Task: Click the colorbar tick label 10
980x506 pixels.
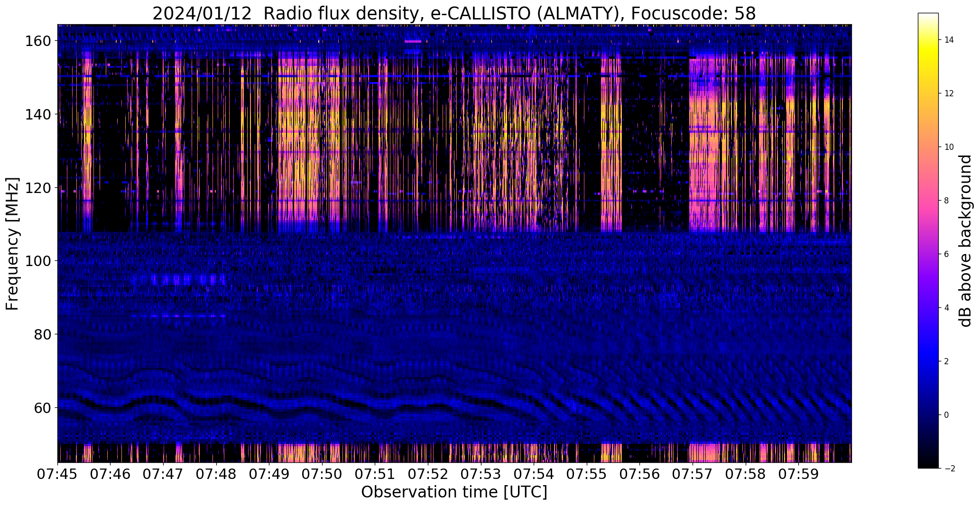Action: 949,147
